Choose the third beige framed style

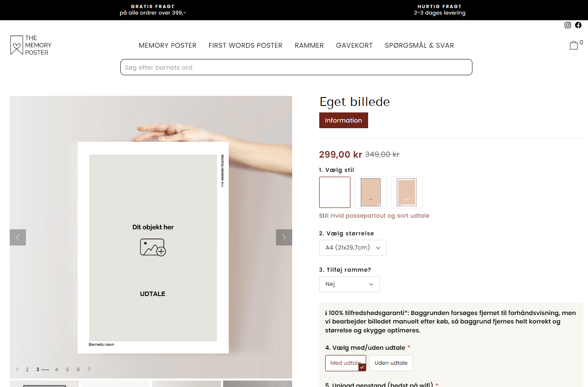pos(407,192)
